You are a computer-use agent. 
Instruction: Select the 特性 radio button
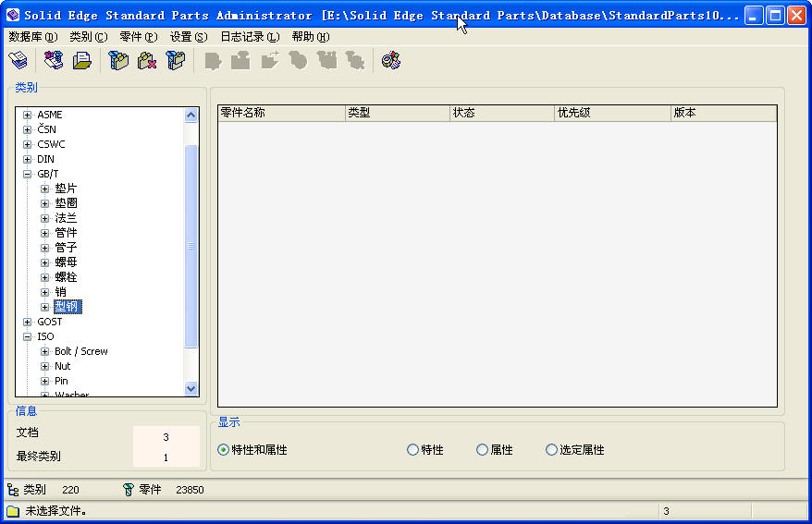412,449
